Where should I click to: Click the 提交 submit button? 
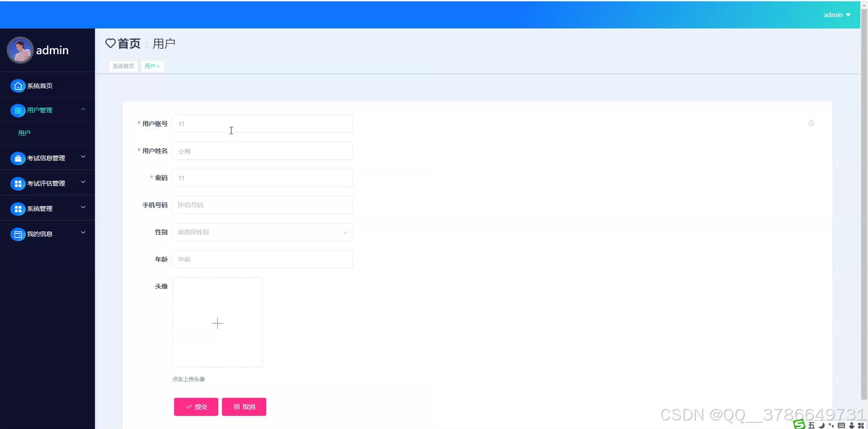point(196,407)
